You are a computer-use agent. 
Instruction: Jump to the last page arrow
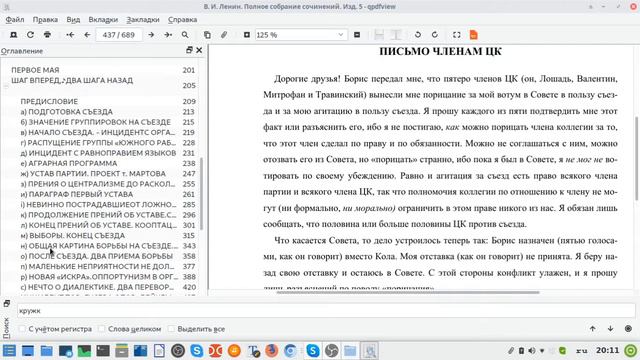coord(168,35)
